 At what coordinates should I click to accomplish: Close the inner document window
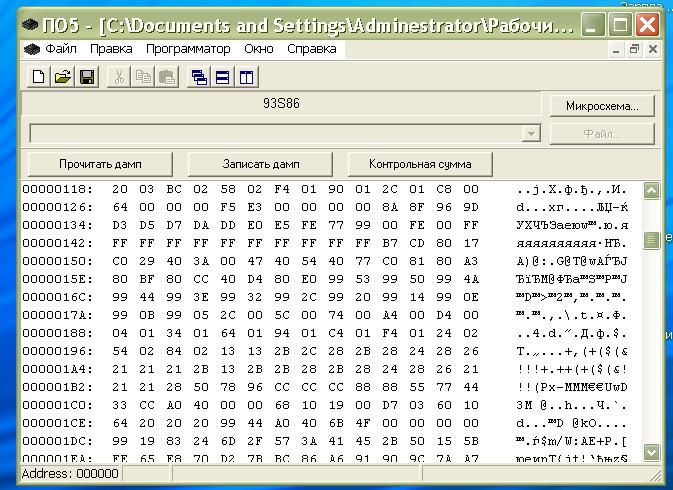[x=653, y=50]
